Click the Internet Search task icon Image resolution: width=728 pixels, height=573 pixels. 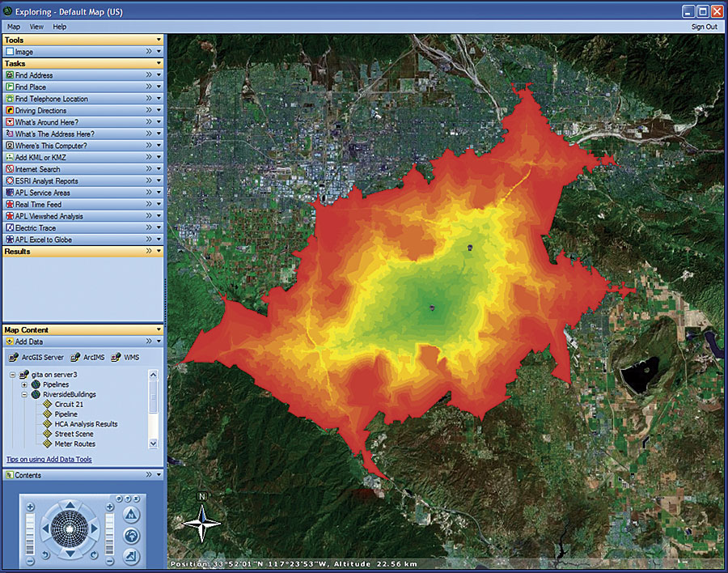(x=9, y=168)
